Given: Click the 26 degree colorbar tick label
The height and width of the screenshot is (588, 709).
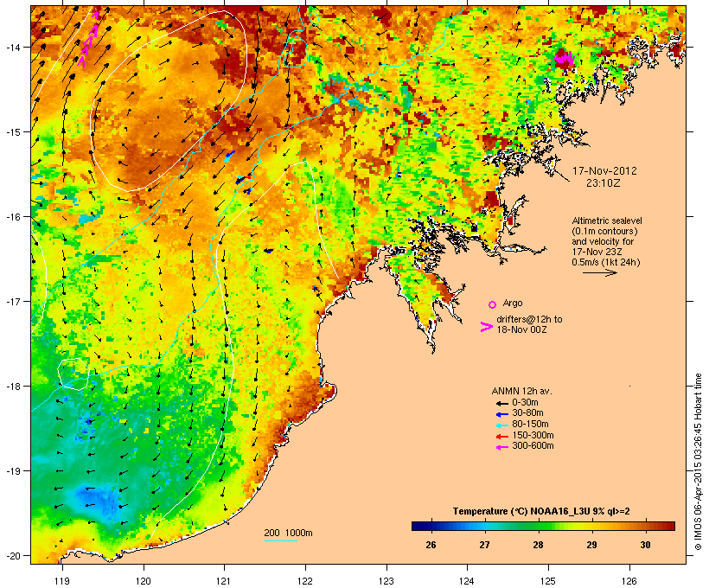Looking at the screenshot, I should pyautogui.click(x=431, y=545).
